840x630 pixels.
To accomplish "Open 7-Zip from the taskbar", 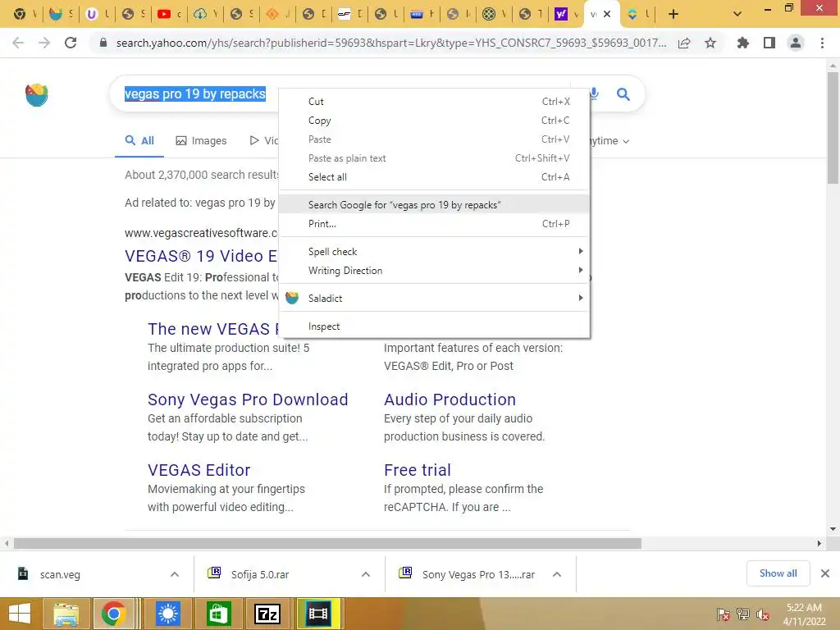I will point(267,614).
